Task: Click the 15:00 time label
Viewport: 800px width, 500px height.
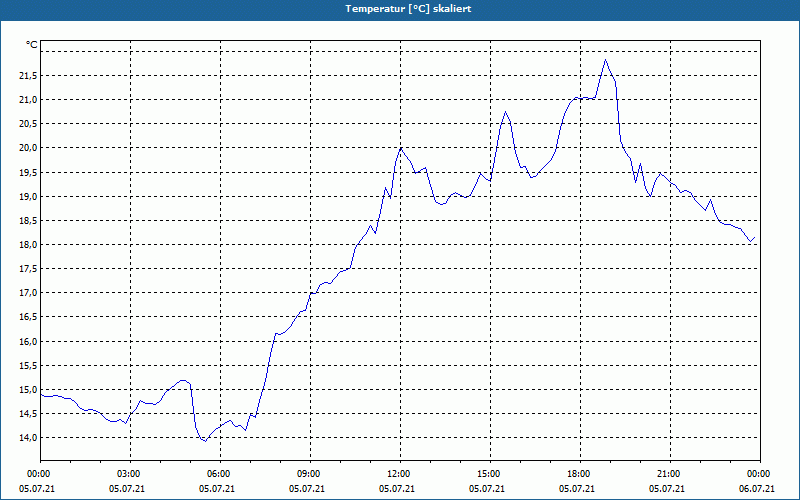Action: pos(487,474)
